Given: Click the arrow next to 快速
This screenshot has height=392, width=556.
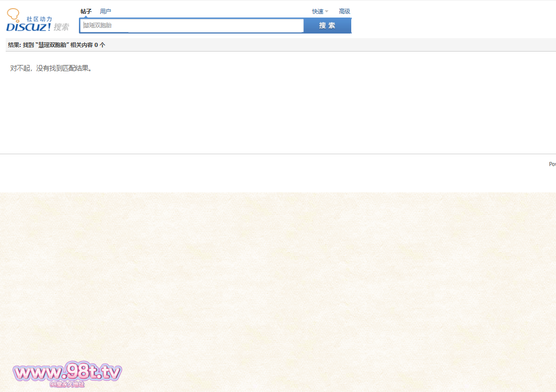Looking at the screenshot, I should tap(326, 11).
